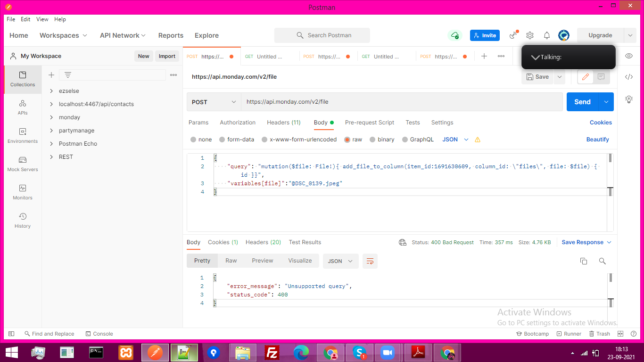Open the File menu
Screen dimensions: 644x362
click(11, 19)
